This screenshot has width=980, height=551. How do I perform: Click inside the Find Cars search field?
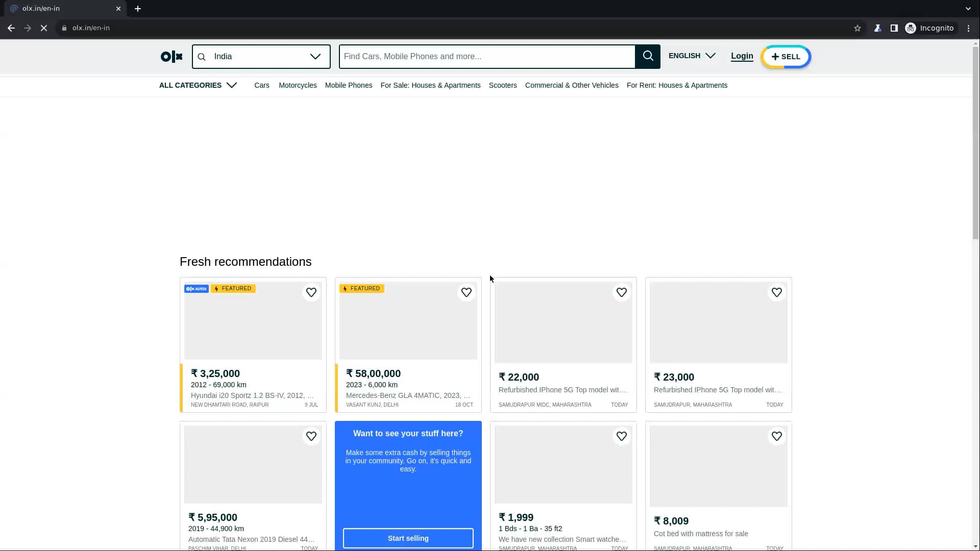coord(485,56)
